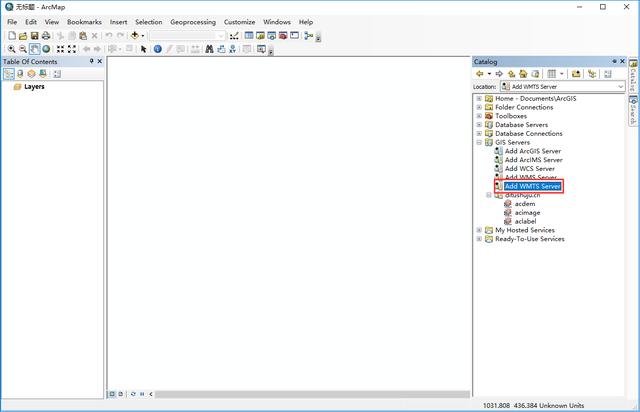Viewport: 640px width, 412px height.
Task: Save the map with floppy disk icon
Action: click(x=34, y=36)
